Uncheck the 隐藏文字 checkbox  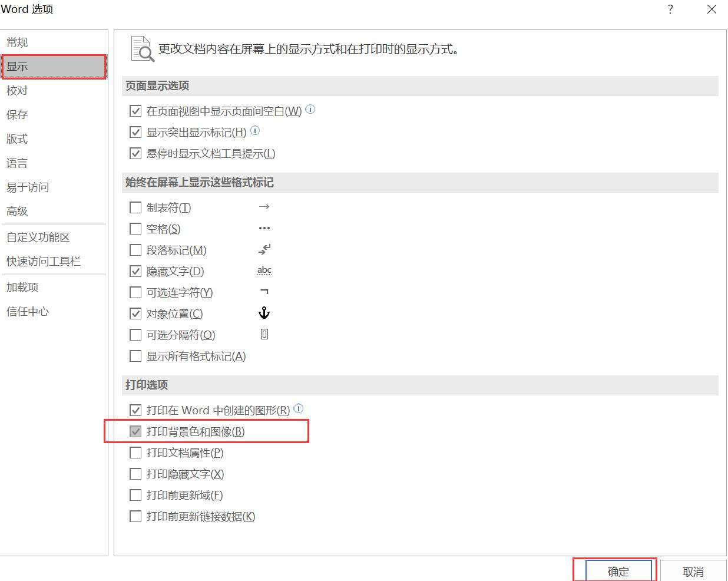pos(135,271)
